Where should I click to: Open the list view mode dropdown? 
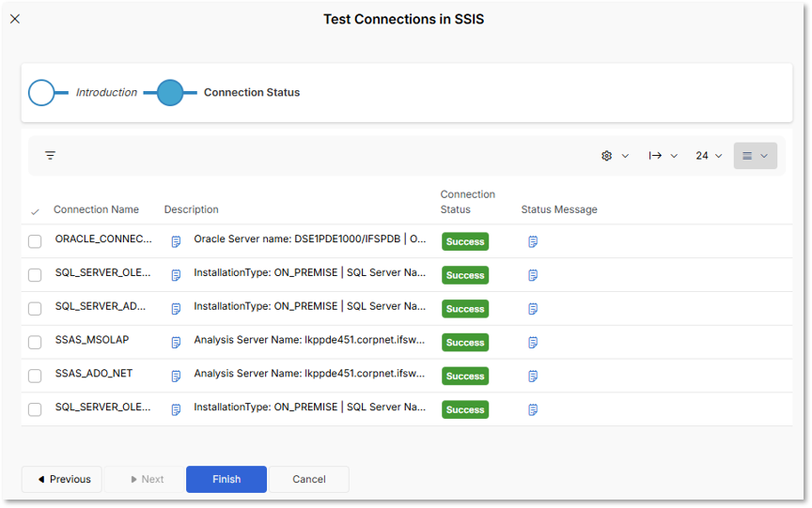point(755,156)
